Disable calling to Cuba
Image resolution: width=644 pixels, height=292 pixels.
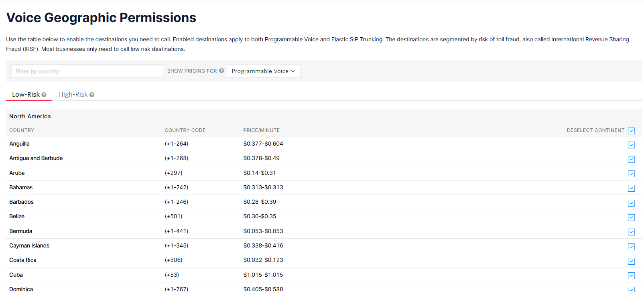[631, 276]
